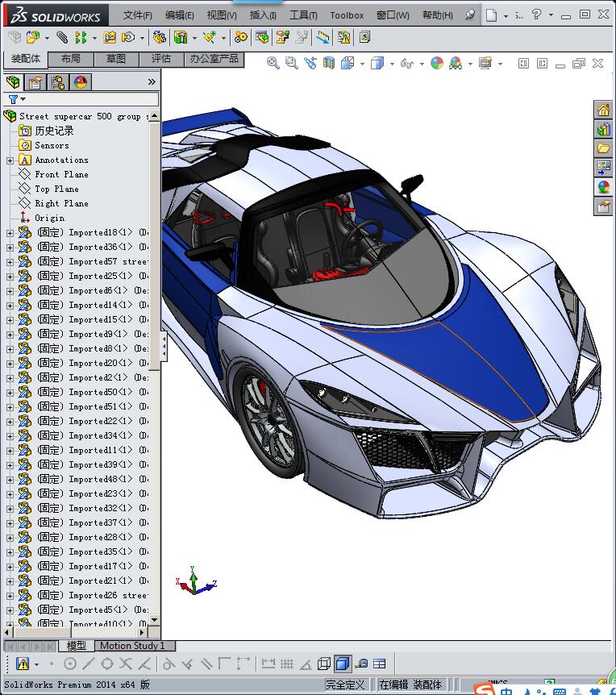Open SolidWorks Resources in the task pane
The width and height of the screenshot is (616, 695).
tap(603, 110)
